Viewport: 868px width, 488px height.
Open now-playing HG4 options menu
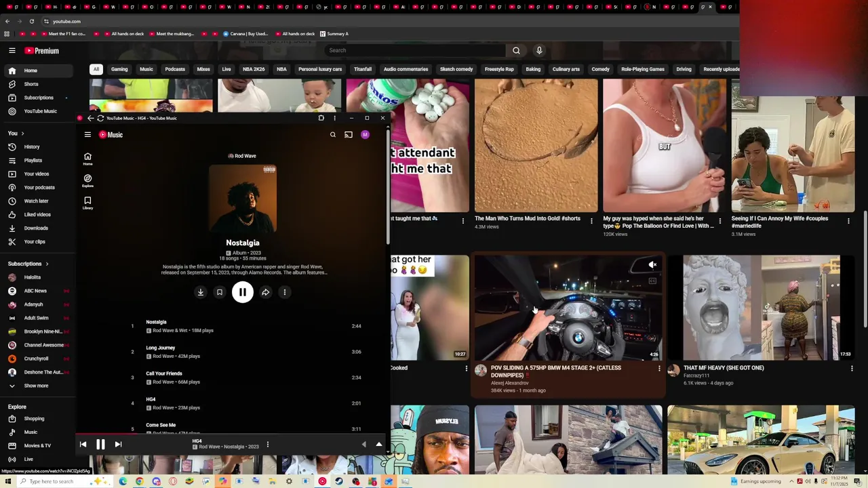click(x=268, y=445)
